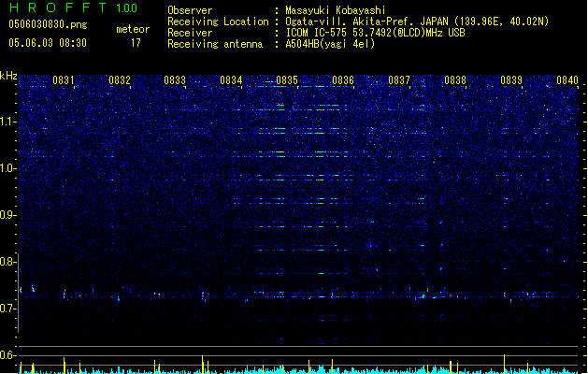Click the Observer label

pos(190,10)
